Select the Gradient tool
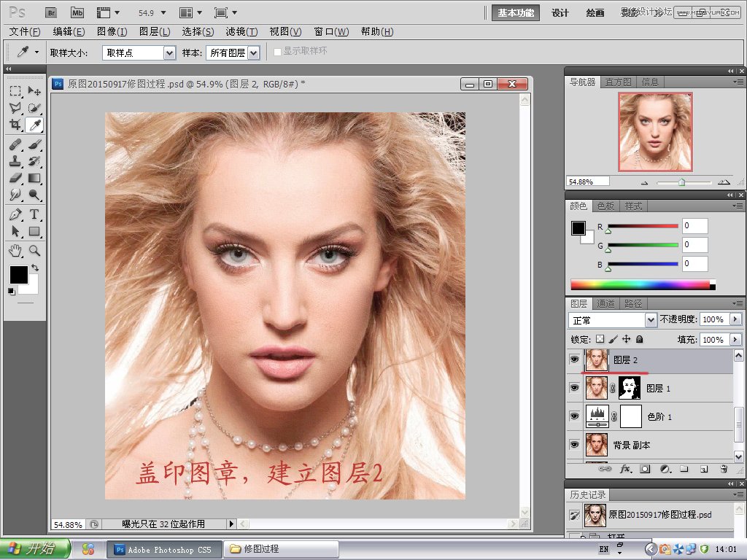747x560 pixels. [x=34, y=178]
